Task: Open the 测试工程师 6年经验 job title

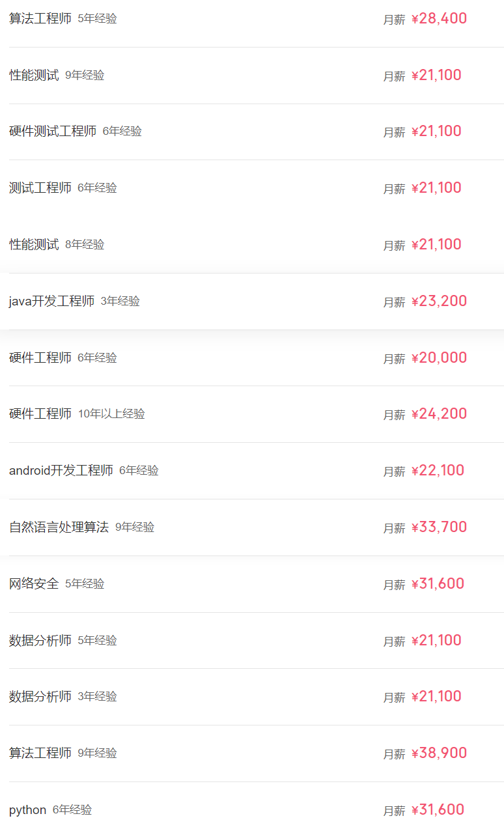Action: click(x=40, y=188)
